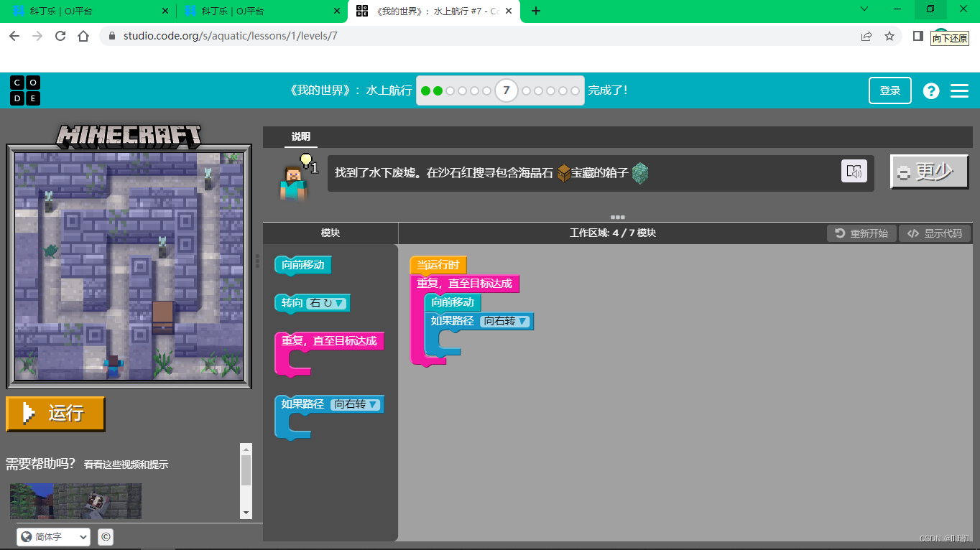Click the lightbulb hint icon

point(307,159)
